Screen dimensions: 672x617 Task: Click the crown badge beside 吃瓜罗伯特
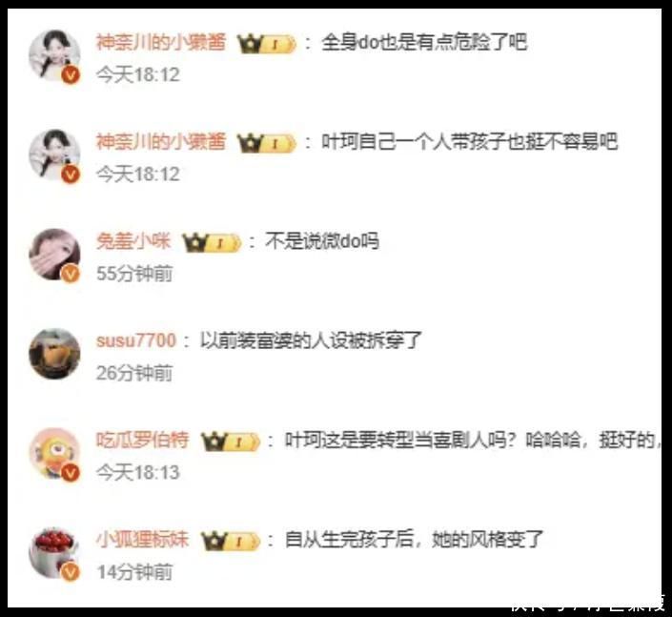click(231, 442)
